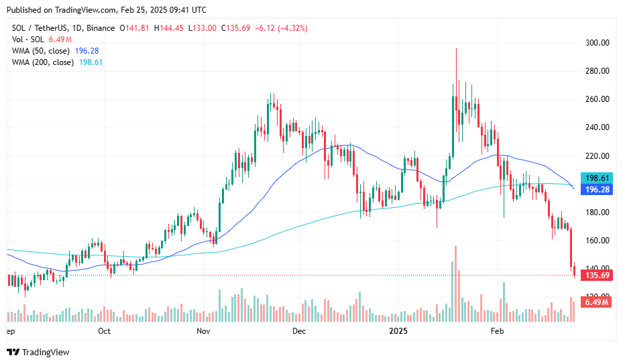This screenshot has width=623, height=364.
Task: Click the Oct label on time axis
Action: [104, 331]
